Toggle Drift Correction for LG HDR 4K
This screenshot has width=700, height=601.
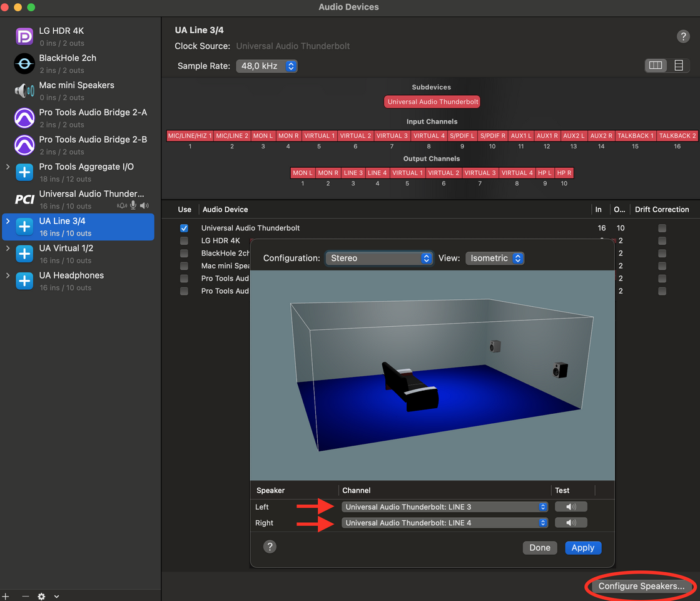(x=662, y=240)
